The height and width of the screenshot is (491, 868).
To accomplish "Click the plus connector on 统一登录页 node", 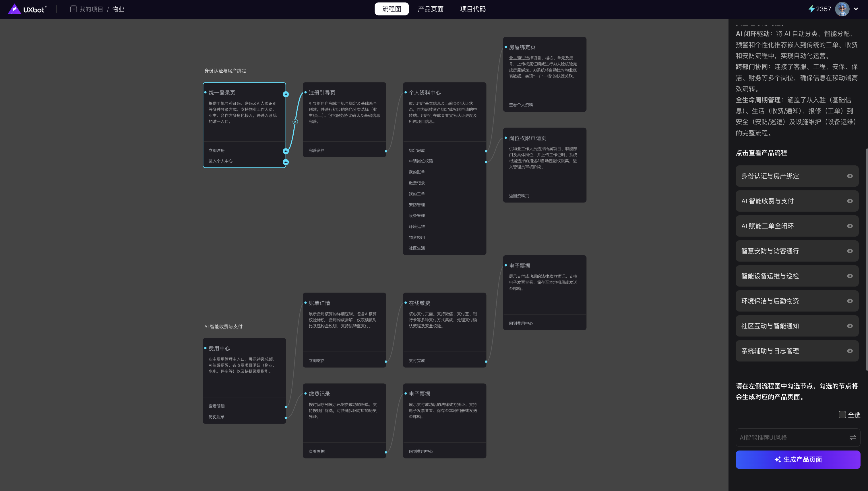I will click(286, 94).
